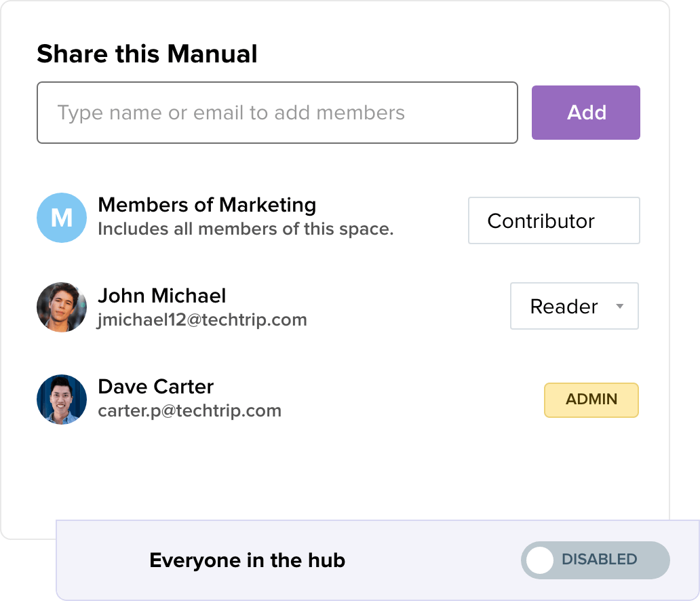
Task: Click Dave Carter's profile photo
Action: [62, 400]
